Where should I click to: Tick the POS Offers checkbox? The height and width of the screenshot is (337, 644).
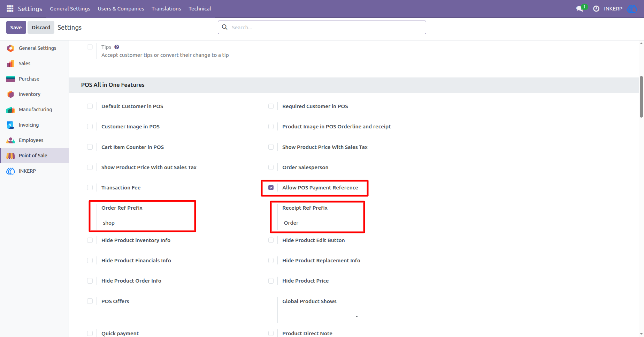point(90,301)
